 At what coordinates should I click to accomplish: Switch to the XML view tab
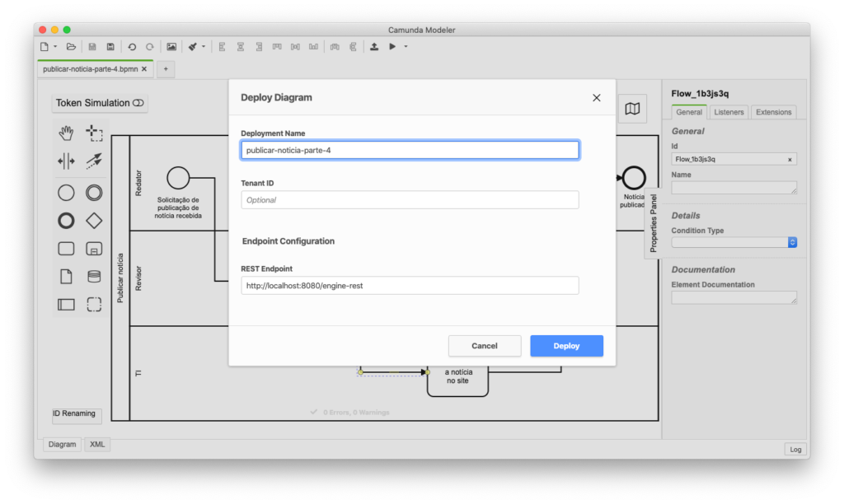click(97, 445)
